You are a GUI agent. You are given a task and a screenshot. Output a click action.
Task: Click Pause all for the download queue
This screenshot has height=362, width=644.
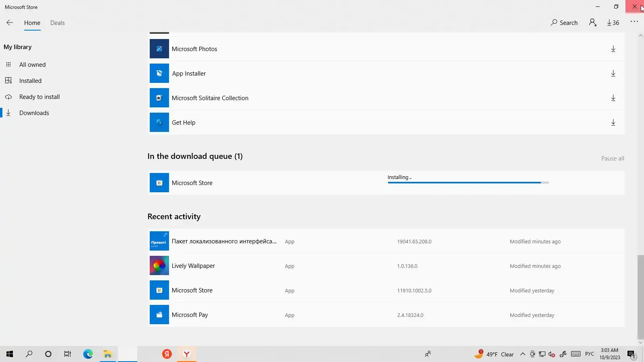613,158
